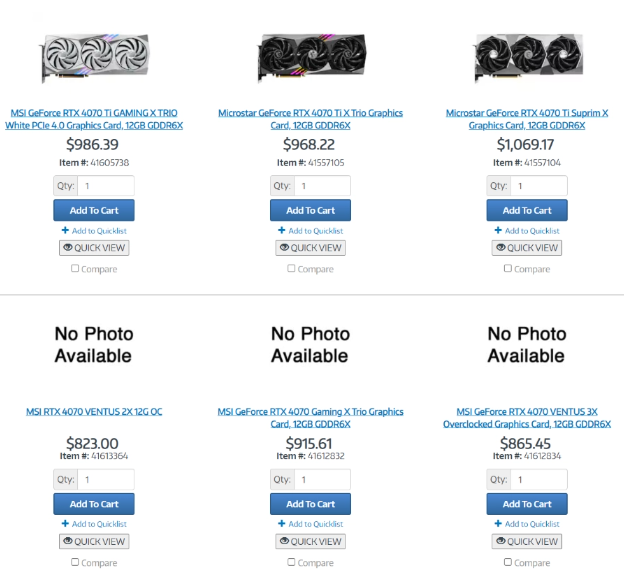Image resolution: width=624 pixels, height=577 pixels.
Task: Add RTX 4070 Gaming X Trio to Quicklist
Action: (x=315, y=524)
